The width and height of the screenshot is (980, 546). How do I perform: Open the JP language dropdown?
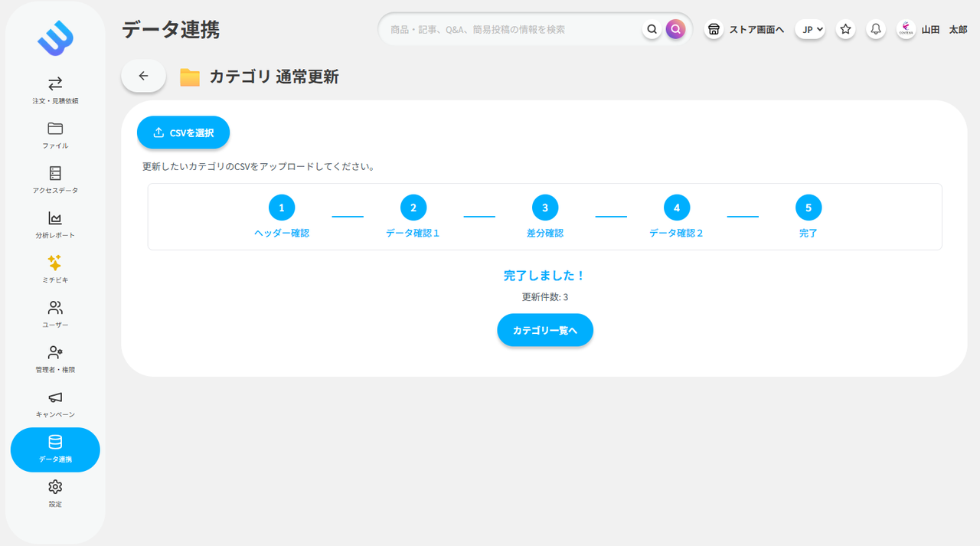click(x=810, y=28)
